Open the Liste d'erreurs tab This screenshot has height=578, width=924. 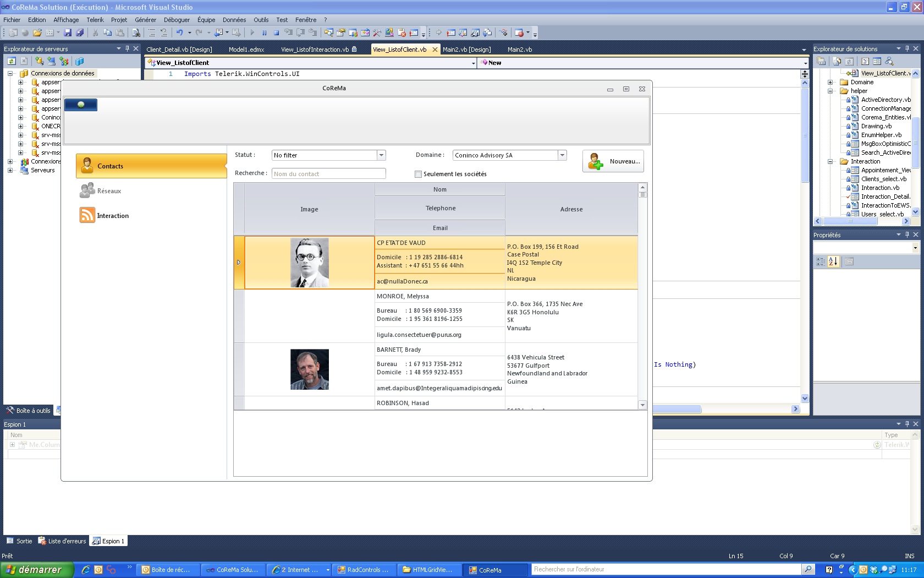pyautogui.click(x=62, y=541)
